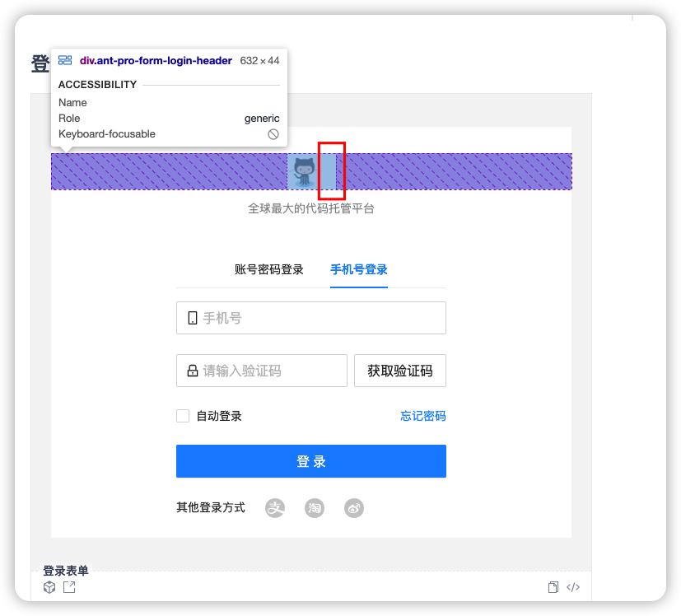Sign in with Alipay icon
The width and height of the screenshot is (681, 616).
coord(275,508)
